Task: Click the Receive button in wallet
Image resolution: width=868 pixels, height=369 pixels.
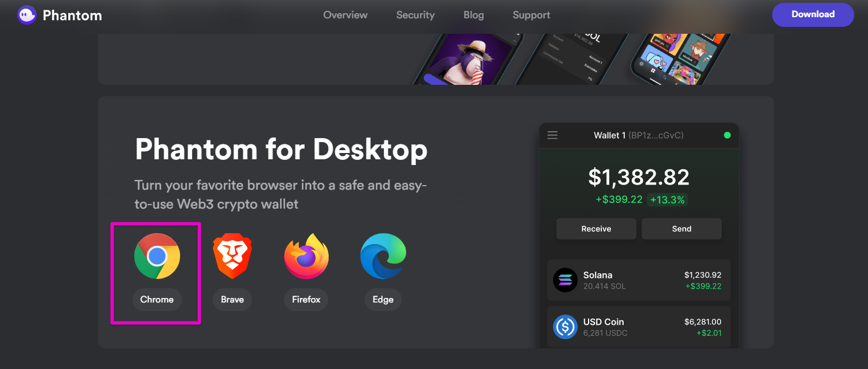Action: (596, 229)
